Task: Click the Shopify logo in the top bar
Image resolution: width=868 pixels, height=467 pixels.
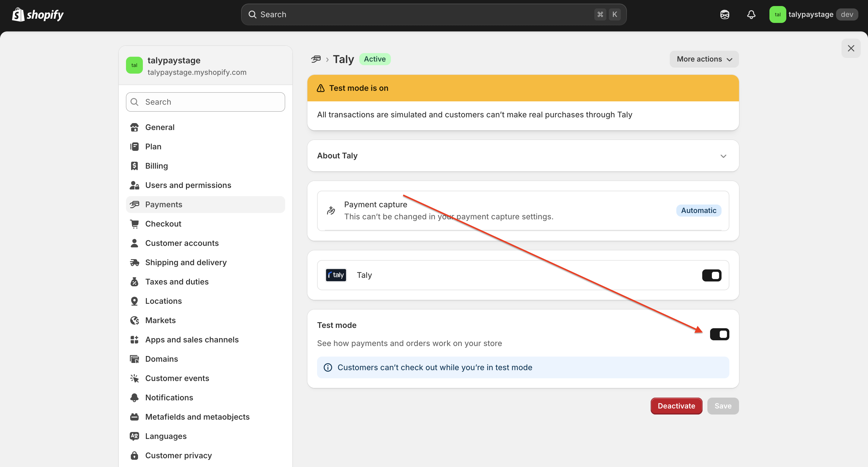Action: pyautogui.click(x=38, y=14)
